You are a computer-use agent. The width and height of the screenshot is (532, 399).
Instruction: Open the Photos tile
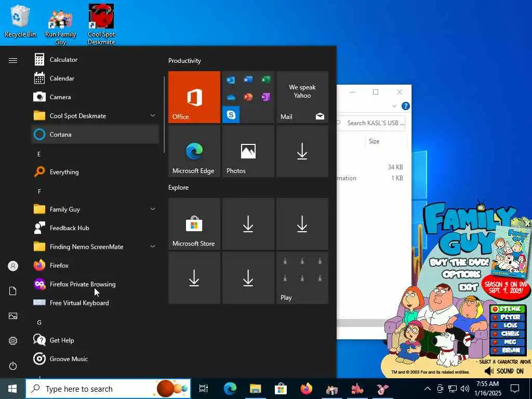tap(248, 151)
